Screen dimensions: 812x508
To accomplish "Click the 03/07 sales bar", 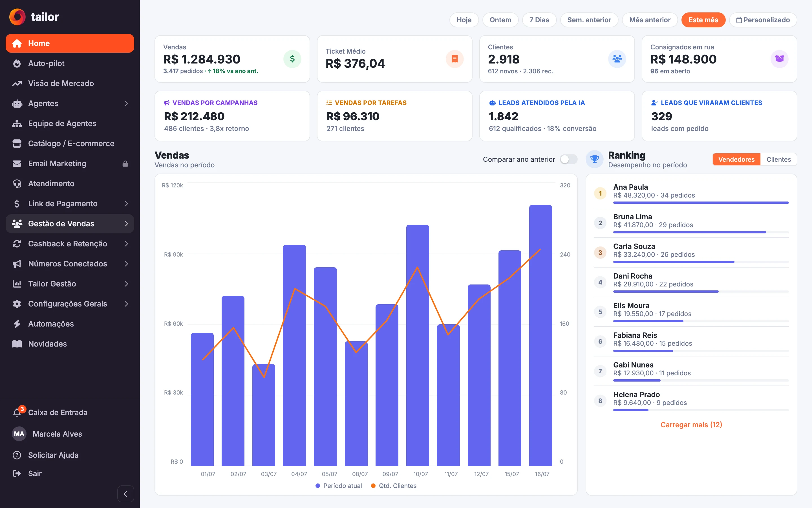I will pyautogui.click(x=263, y=415).
